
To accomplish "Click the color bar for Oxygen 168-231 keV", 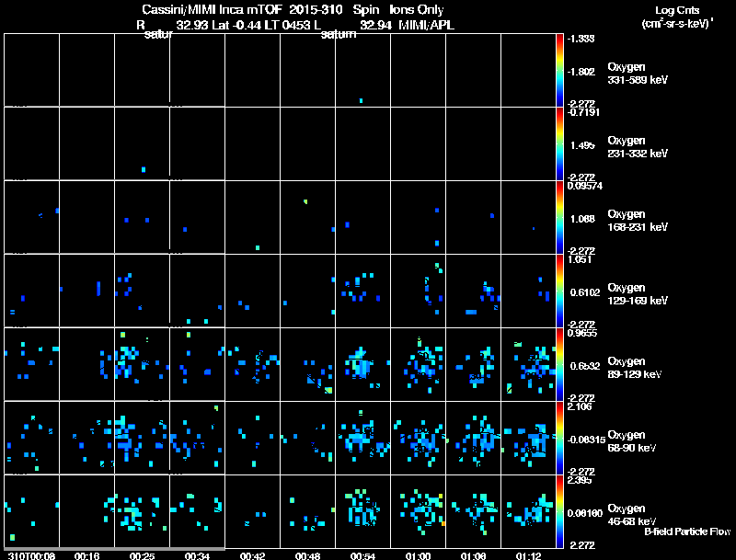I will (x=559, y=217).
